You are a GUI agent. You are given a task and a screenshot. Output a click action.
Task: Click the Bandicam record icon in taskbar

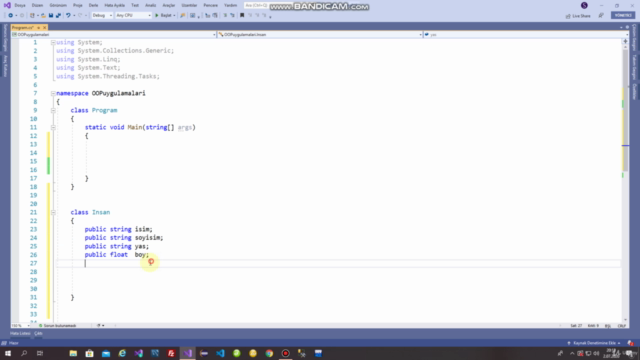(285, 353)
